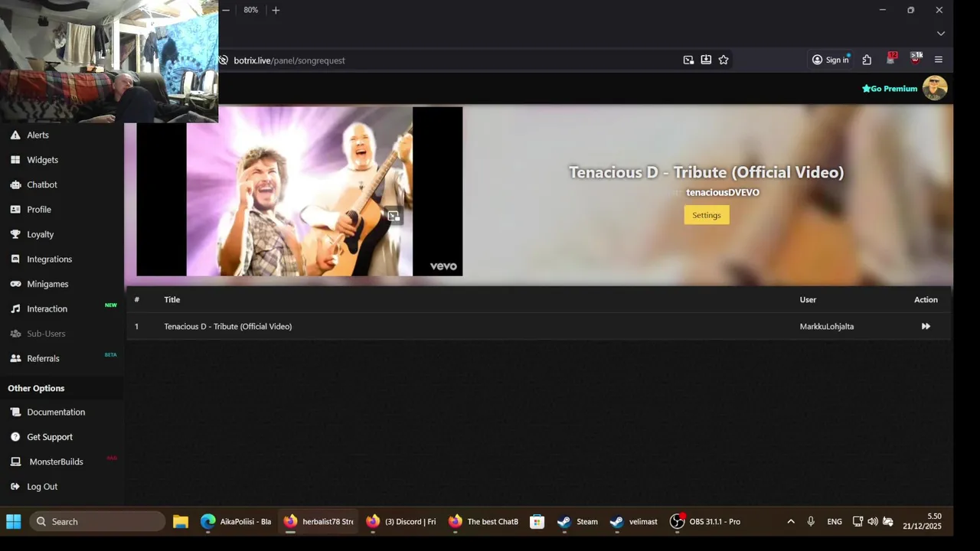The height and width of the screenshot is (551, 980).
Task: Open Microsoft Store from the taskbar
Action: pyautogui.click(x=537, y=522)
